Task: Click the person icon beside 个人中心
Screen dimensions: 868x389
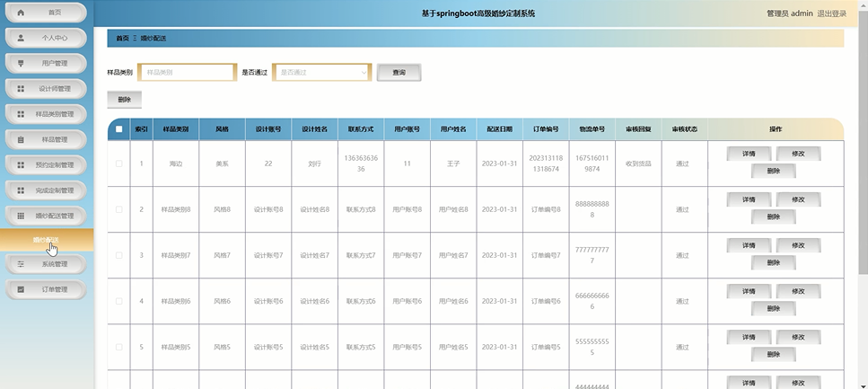Action: 21,38
